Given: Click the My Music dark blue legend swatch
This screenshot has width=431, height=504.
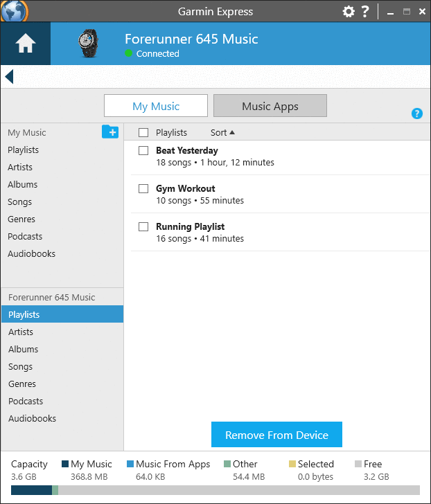Looking at the screenshot, I should click(65, 464).
